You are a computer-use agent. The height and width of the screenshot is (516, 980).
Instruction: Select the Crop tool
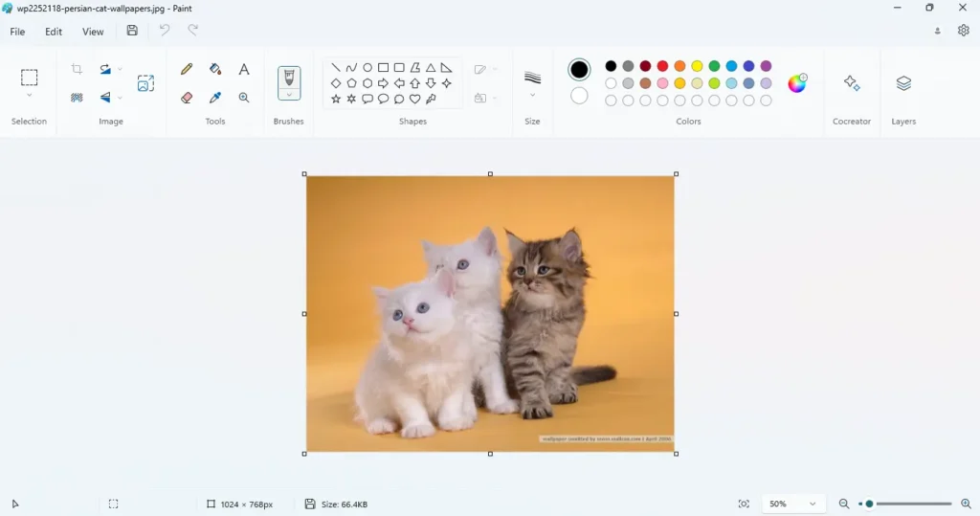pos(77,69)
